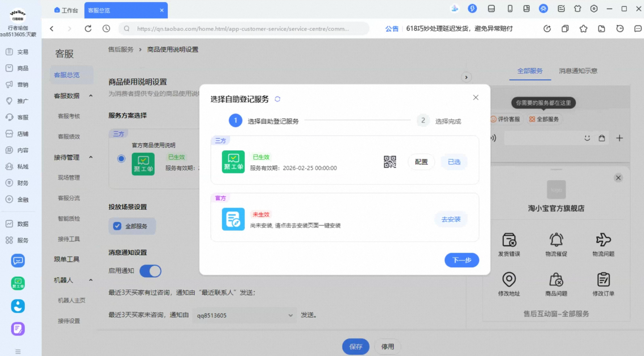Open the 财务 sidebar section
Image resolution: width=644 pixels, height=356 pixels.
[17, 183]
